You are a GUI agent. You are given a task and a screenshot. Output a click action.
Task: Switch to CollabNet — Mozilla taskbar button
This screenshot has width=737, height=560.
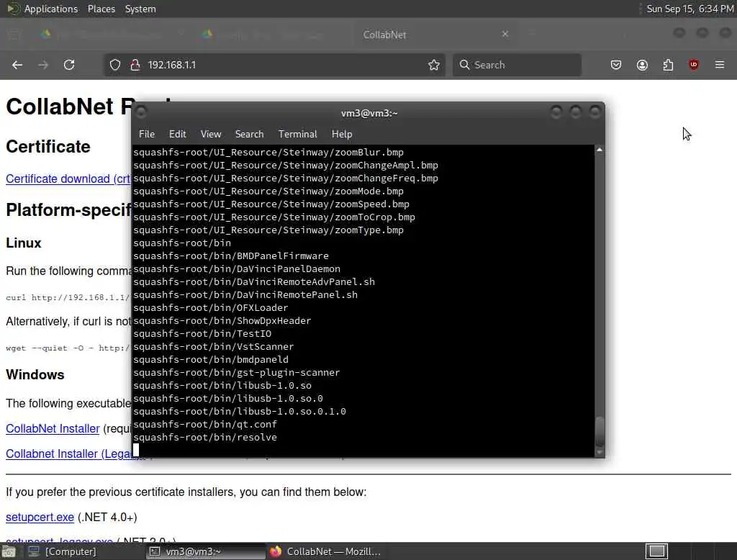[325, 551]
